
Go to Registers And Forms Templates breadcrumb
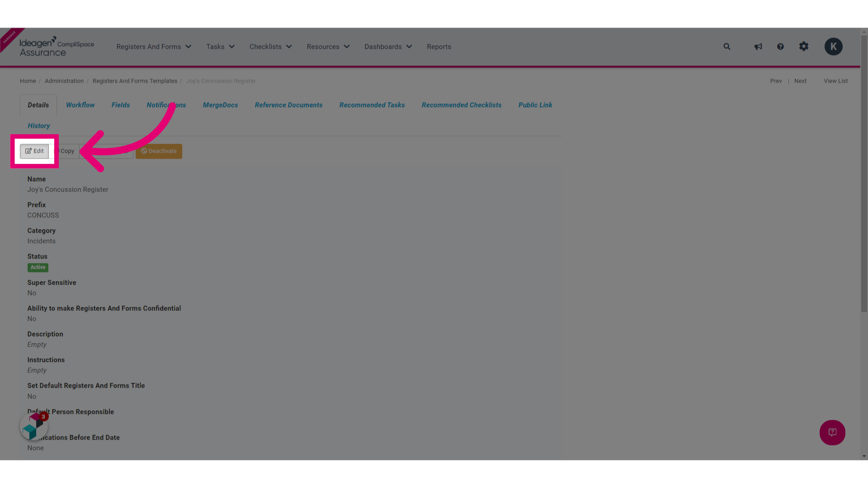click(x=135, y=81)
